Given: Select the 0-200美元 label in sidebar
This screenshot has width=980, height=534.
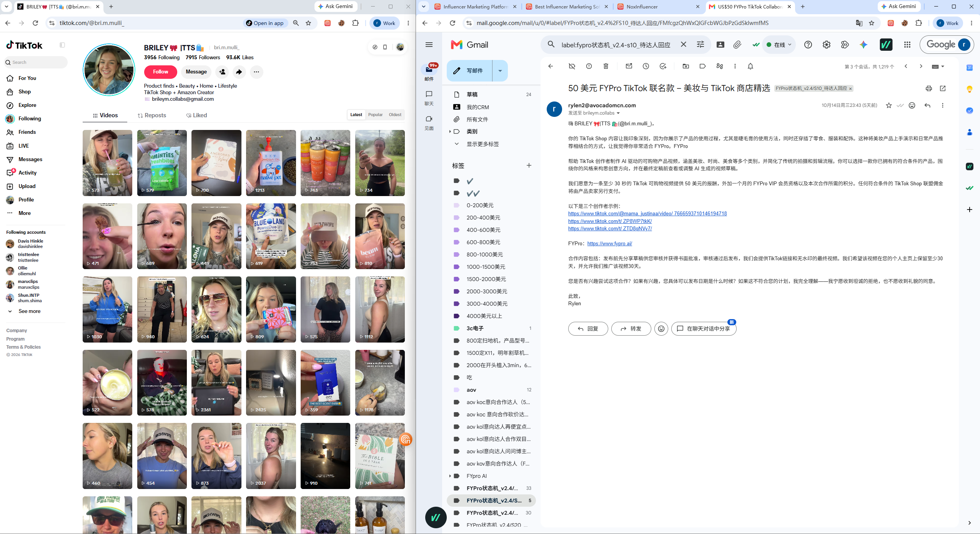Looking at the screenshot, I should (x=491, y=205).
